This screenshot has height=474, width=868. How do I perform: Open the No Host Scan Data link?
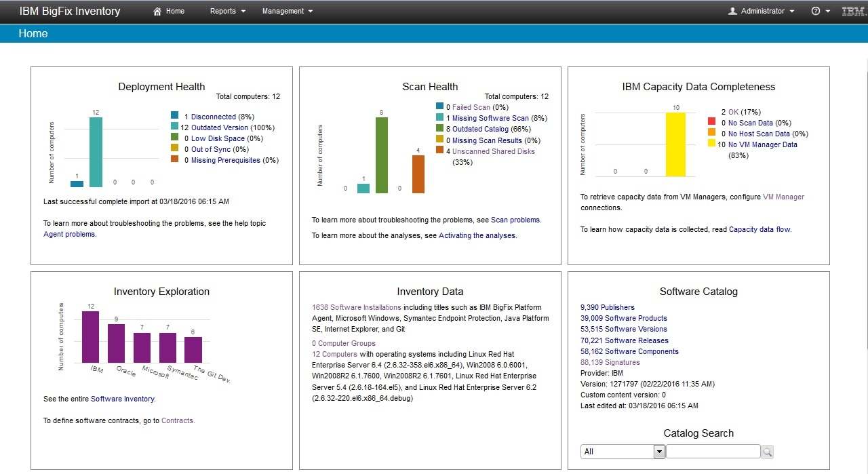pyautogui.click(x=759, y=134)
